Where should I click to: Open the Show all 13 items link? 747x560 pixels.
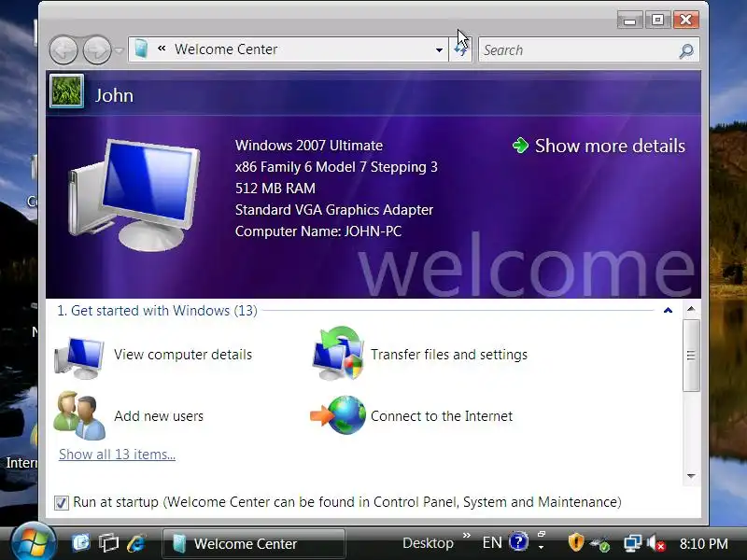pyautogui.click(x=118, y=455)
